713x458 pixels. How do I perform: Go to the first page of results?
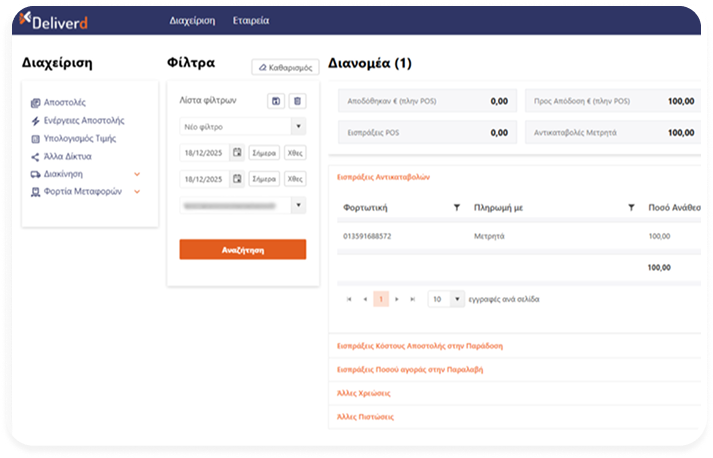click(x=349, y=299)
